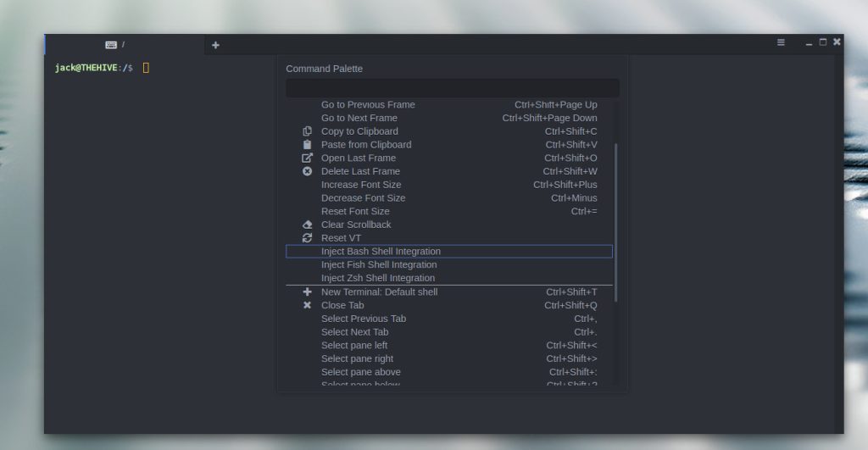This screenshot has height=450, width=868.
Task: Click the New Terminal plus icon
Action: (307, 292)
